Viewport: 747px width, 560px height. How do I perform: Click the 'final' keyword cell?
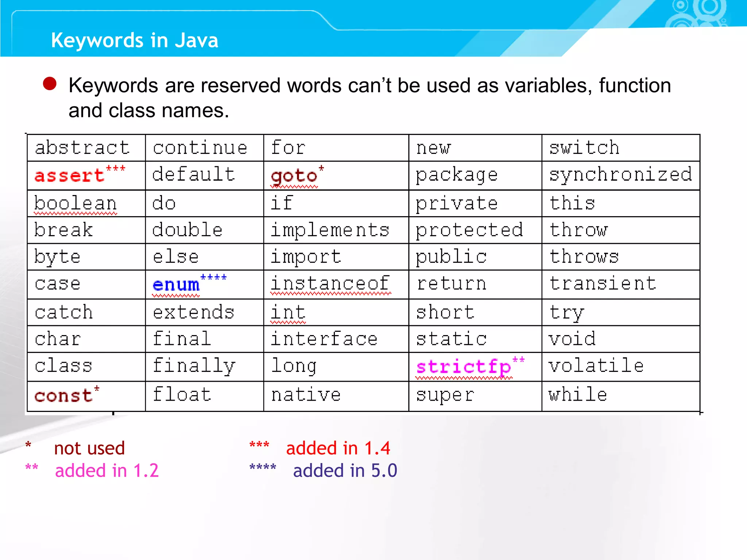coord(205,339)
